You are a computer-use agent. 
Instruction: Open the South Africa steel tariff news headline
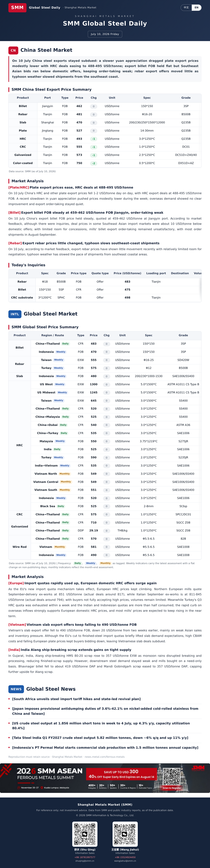tap(76, 699)
